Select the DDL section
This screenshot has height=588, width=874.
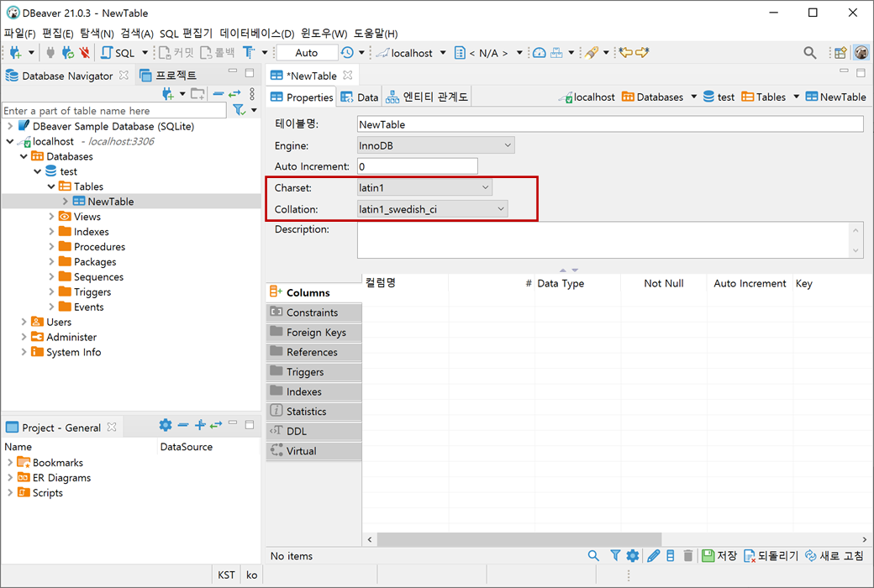point(313,431)
